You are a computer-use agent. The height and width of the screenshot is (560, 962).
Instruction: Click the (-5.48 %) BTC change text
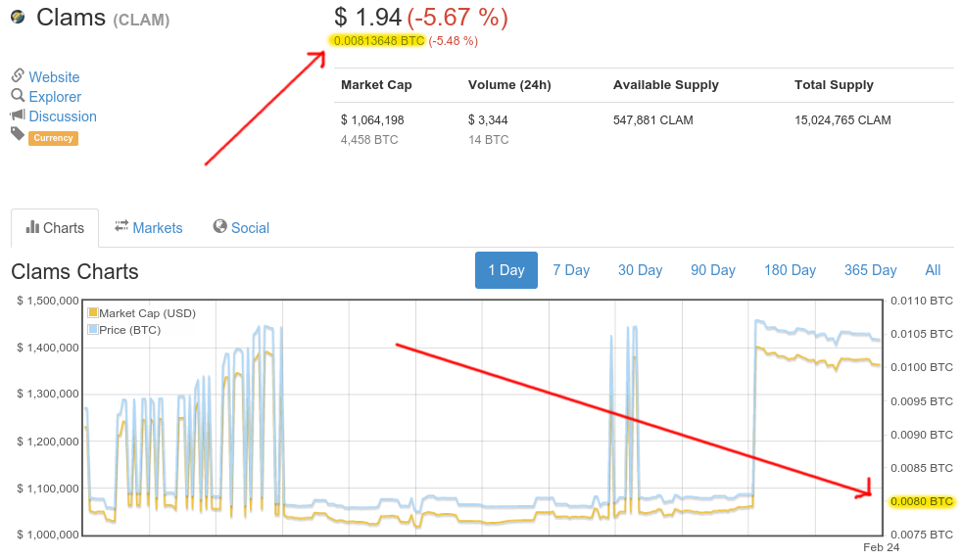[x=453, y=41]
